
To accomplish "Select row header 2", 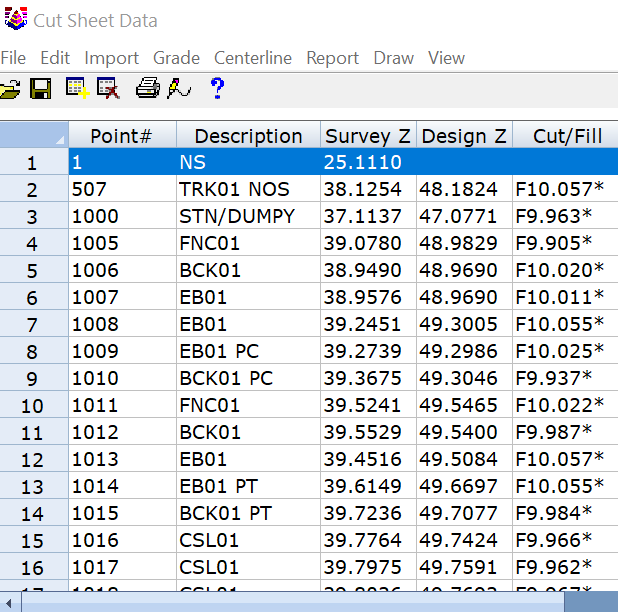I will coord(34,189).
